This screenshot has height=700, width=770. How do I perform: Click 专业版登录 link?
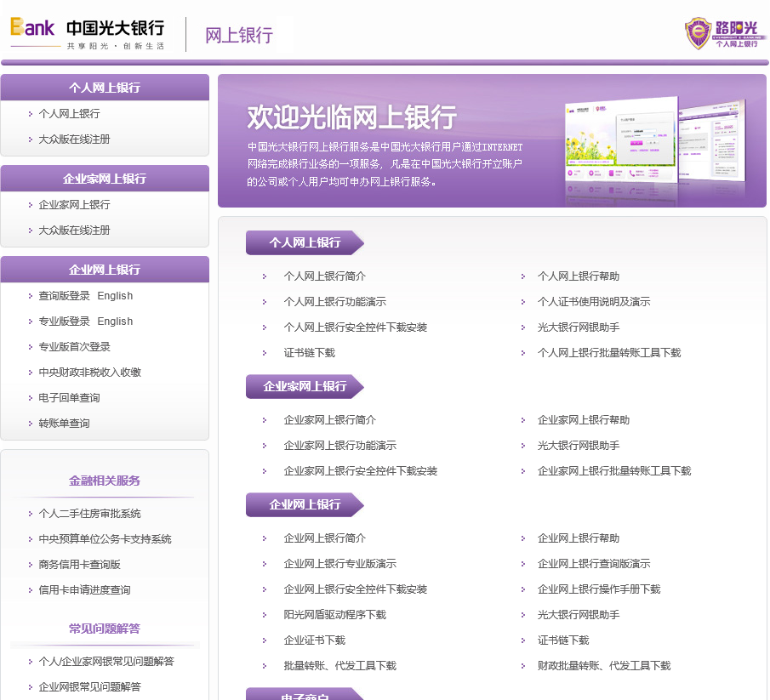(65, 322)
